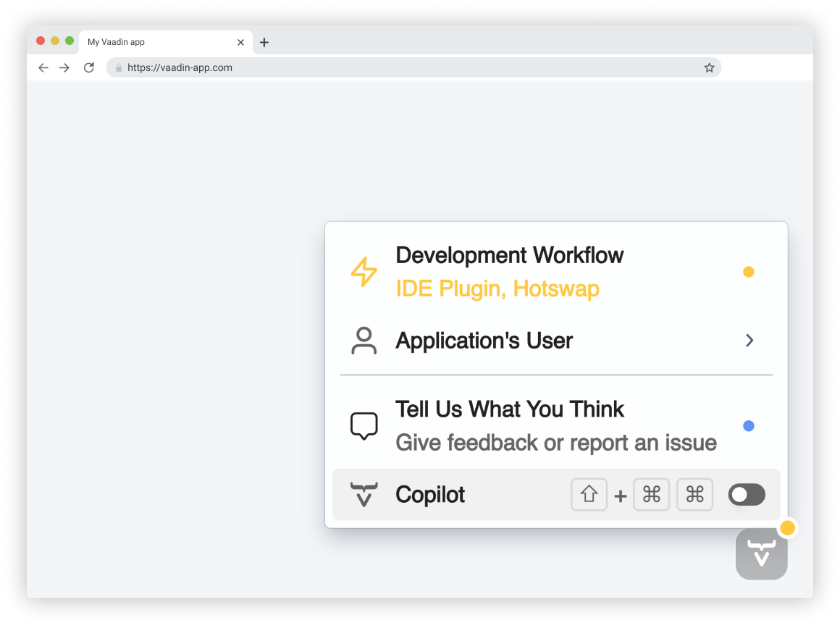Viewport: 840px width, 626px height.
Task: Click the lock icon in address bar
Action: [119, 67]
